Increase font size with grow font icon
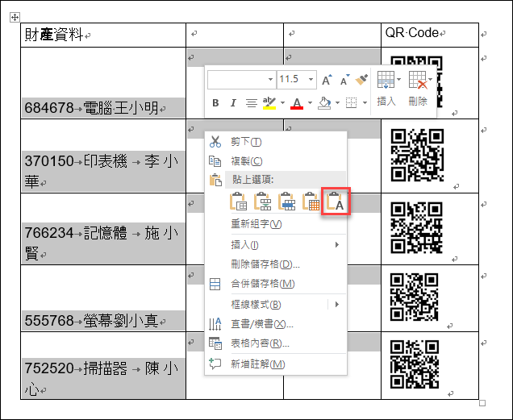The height and width of the screenshot is (420, 513). pyautogui.click(x=327, y=80)
